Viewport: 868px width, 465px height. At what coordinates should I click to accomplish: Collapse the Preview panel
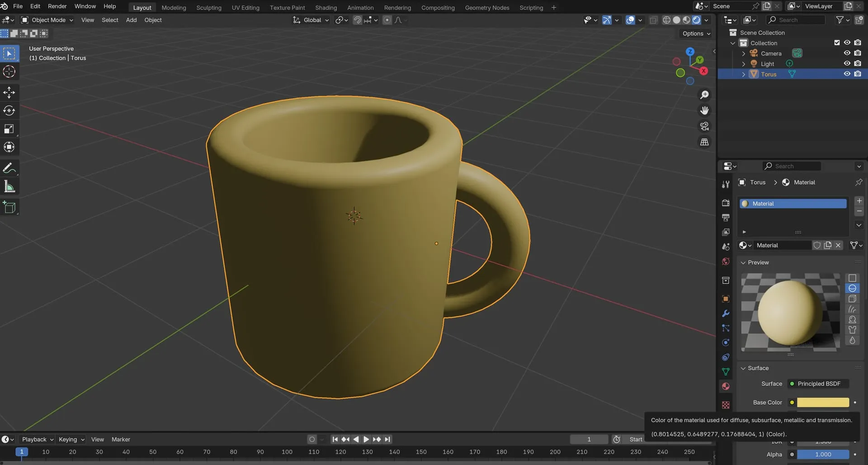(x=743, y=262)
